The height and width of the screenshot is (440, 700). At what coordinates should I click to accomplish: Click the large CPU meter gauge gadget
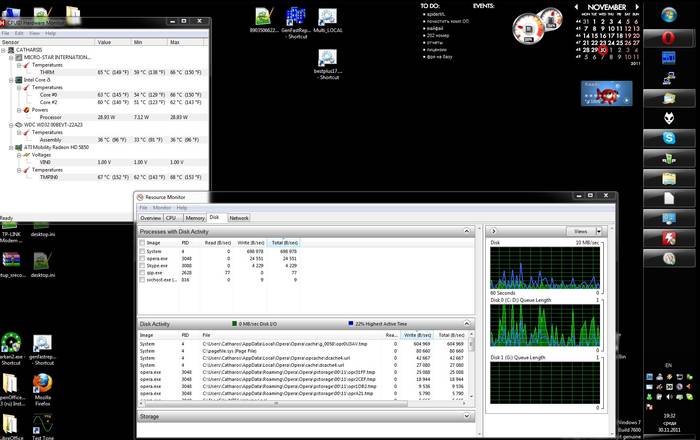click(x=529, y=29)
